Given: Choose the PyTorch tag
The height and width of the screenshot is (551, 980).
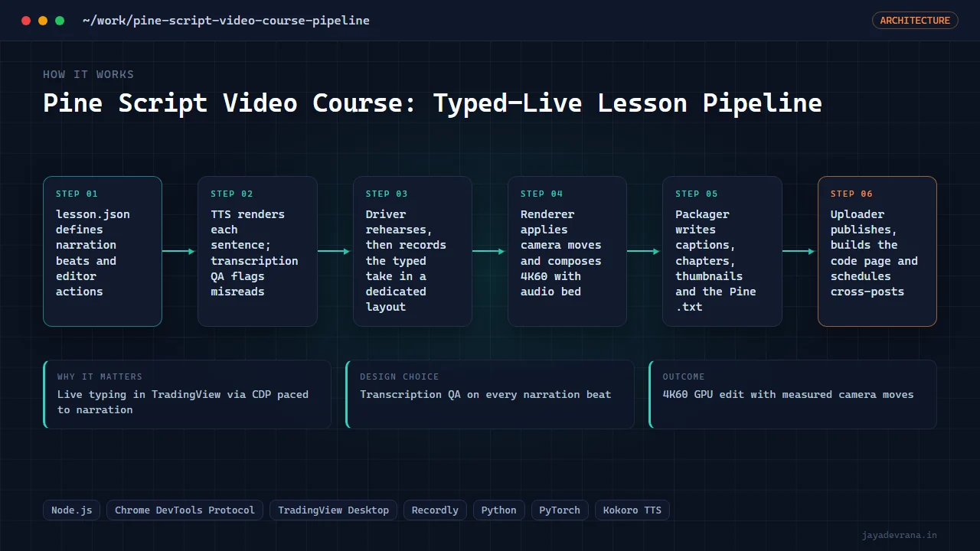Looking at the screenshot, I should [x=560, y=510].
